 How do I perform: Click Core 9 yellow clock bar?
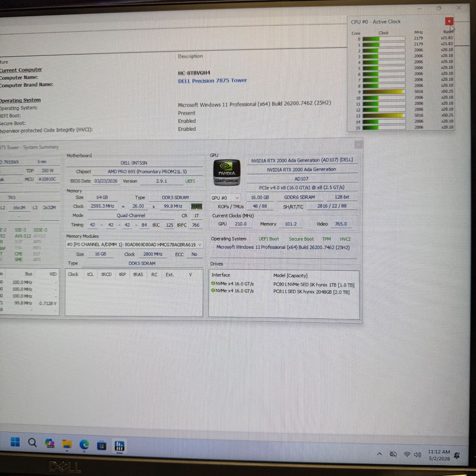click(383, 92)
